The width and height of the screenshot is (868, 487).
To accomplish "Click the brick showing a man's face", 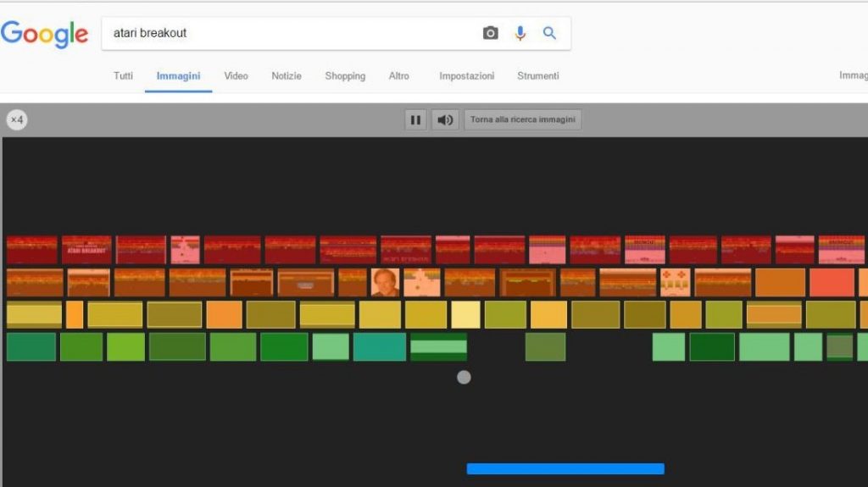I will (x=386, y=283).
